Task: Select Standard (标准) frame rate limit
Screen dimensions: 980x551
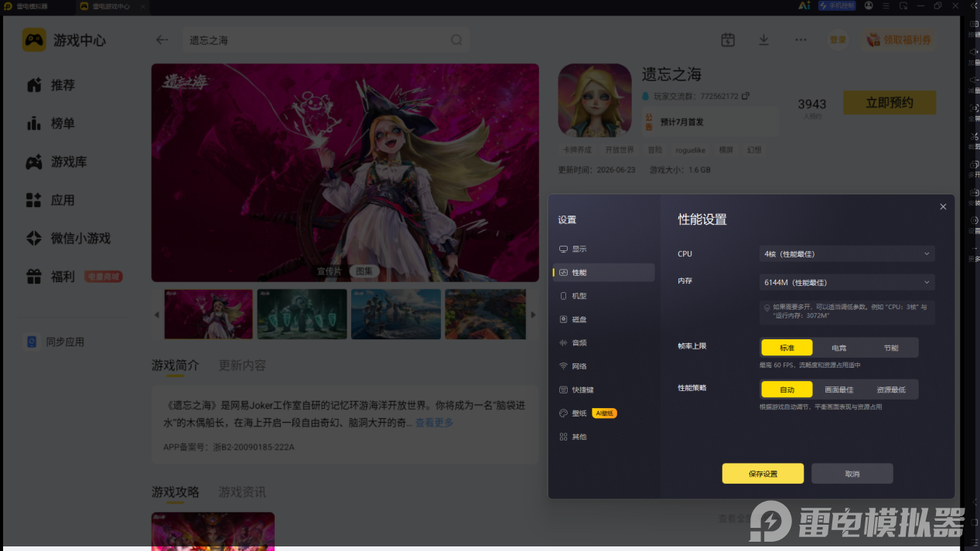Action: click(x=787, y=348)
